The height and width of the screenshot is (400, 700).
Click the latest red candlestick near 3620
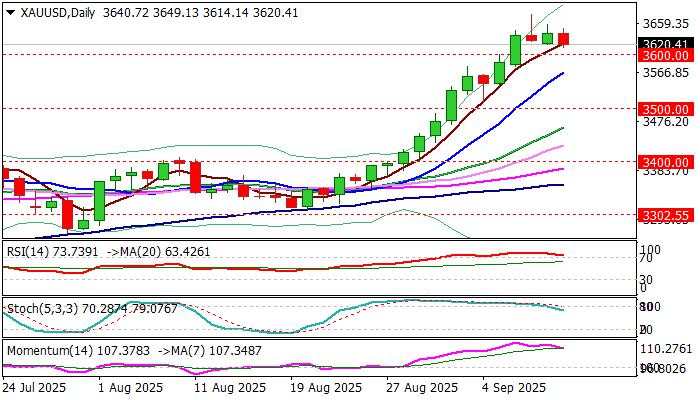pyautogui.click(x=563, y=38)
